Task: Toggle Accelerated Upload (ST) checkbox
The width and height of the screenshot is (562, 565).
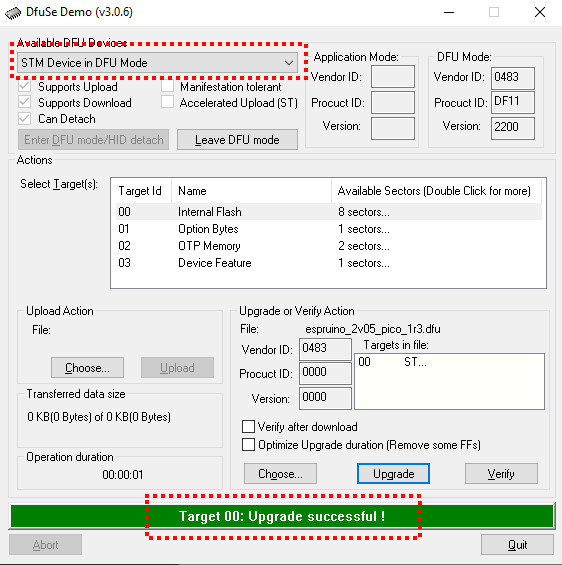Action: click(168, 102)
